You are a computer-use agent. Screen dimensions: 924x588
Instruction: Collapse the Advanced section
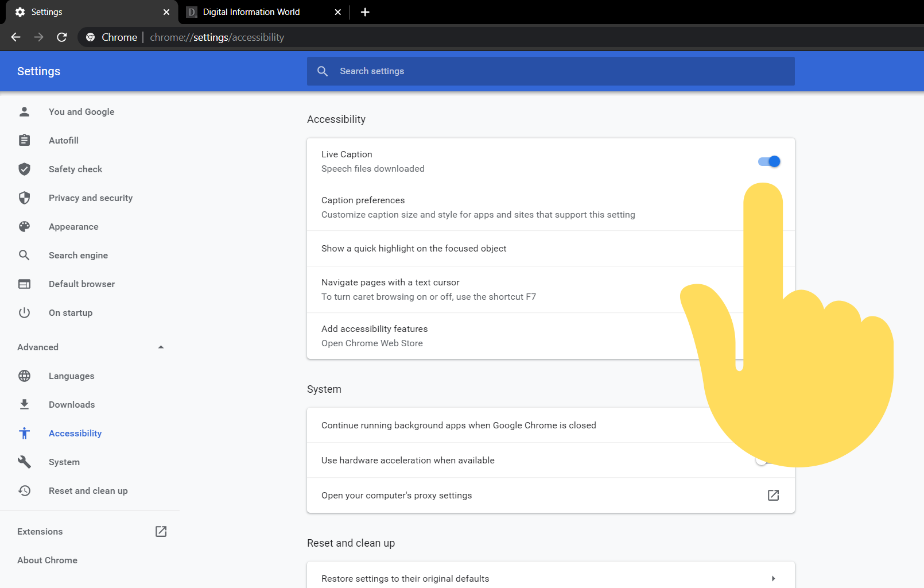(161, 347)
